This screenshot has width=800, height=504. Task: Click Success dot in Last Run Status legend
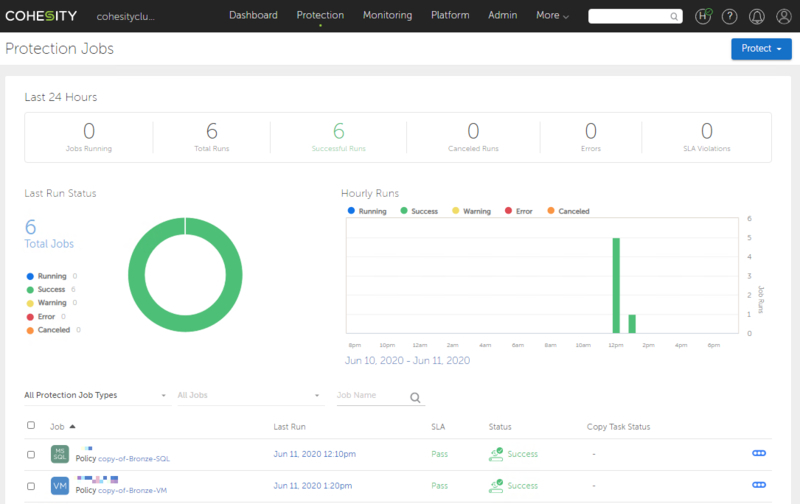(30, 290)
